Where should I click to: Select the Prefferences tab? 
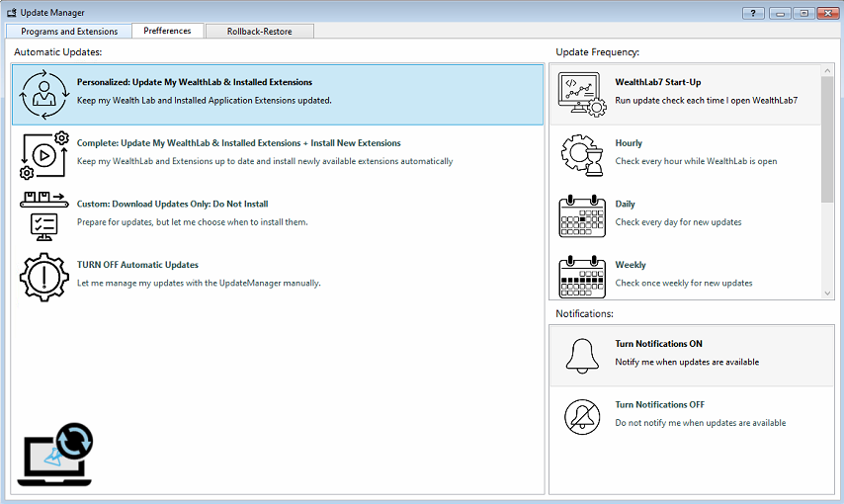(x=167, y=31)
